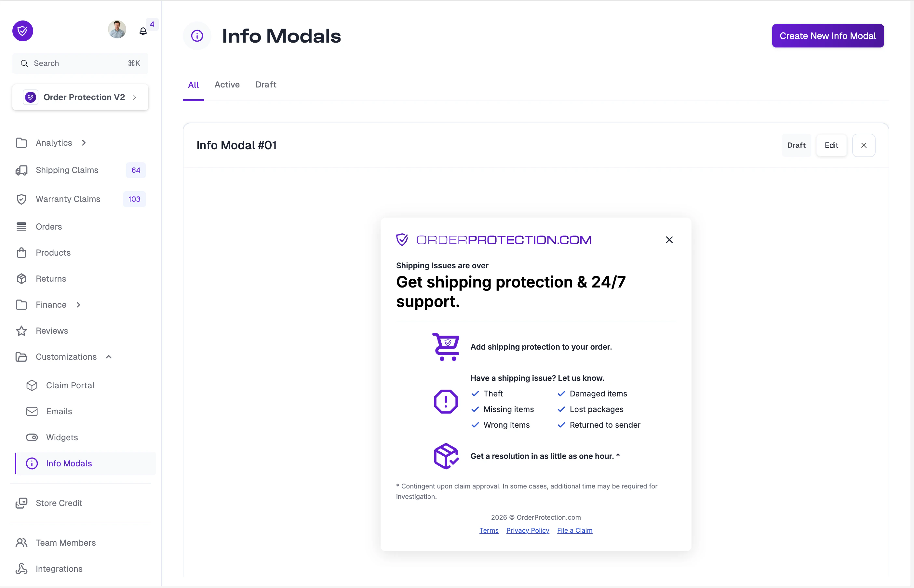Screen dimensions: 914x588
Task: Switch to the Active tab
Action: [x=227, y=84]
